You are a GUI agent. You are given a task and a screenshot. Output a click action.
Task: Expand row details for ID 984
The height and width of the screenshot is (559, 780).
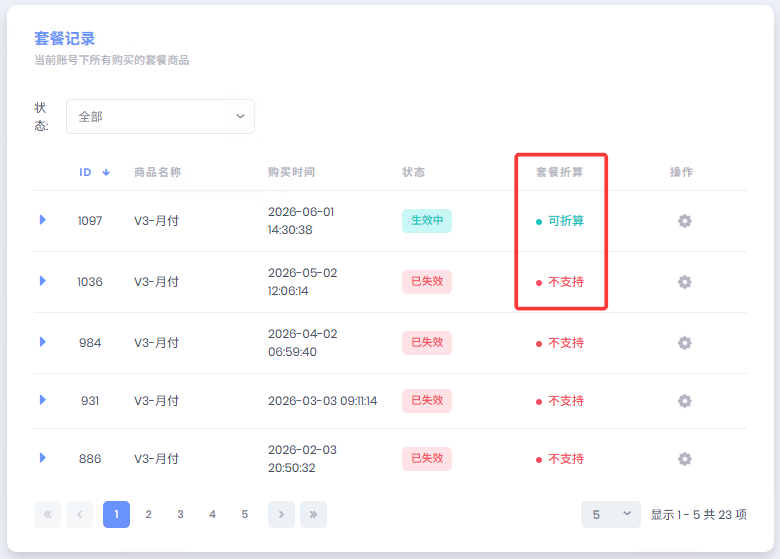(x=43, y=342)
